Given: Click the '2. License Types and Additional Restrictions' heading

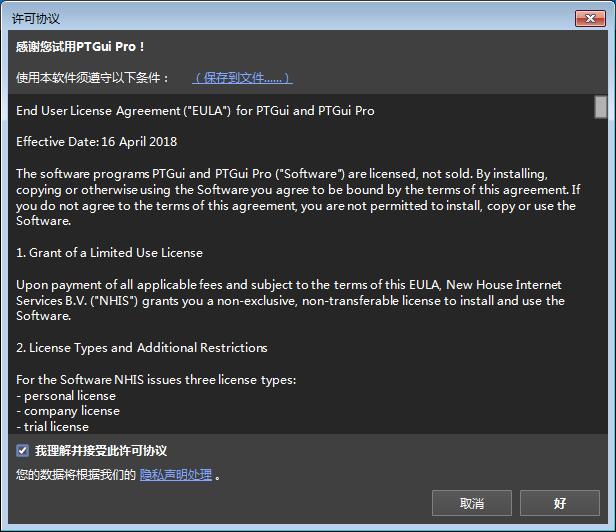Looking at the screenshot, I should [142, 348].
